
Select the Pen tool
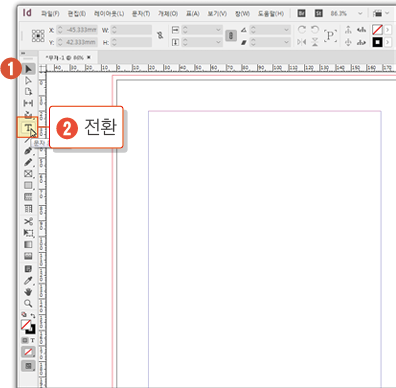(28, 151)
